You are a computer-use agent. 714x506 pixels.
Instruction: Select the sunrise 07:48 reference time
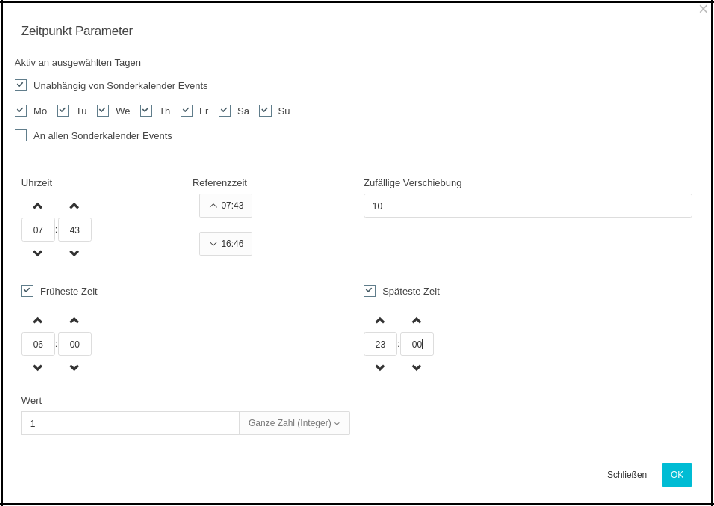tap(226, 205)
